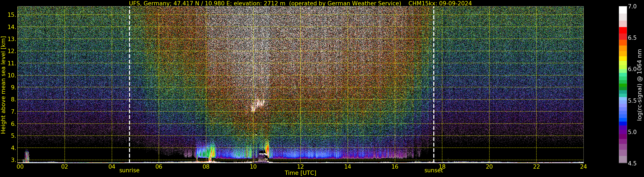Click the '3.' height axis tick label
The image size is (644, 177).
click(x=13, y=160)
